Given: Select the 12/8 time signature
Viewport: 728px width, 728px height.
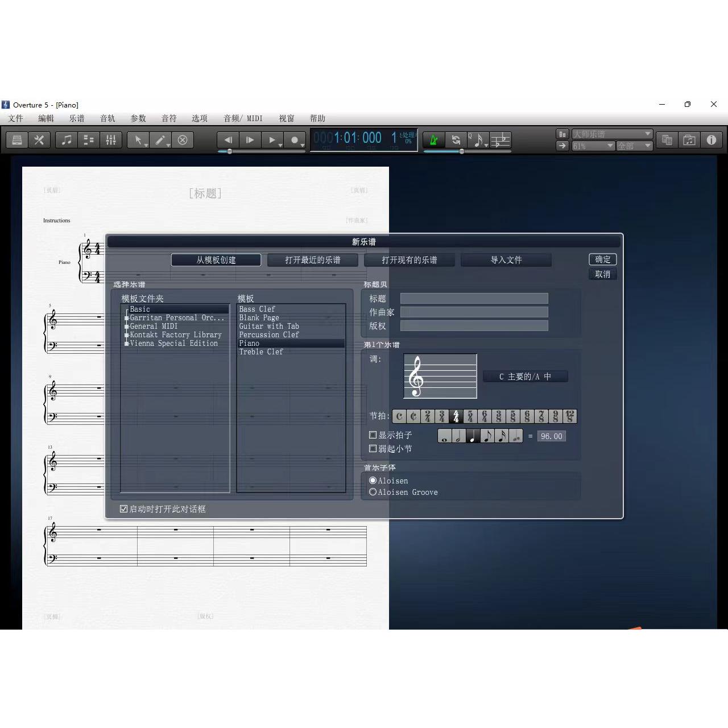Looking at the screenshot, I should (570, 416).
